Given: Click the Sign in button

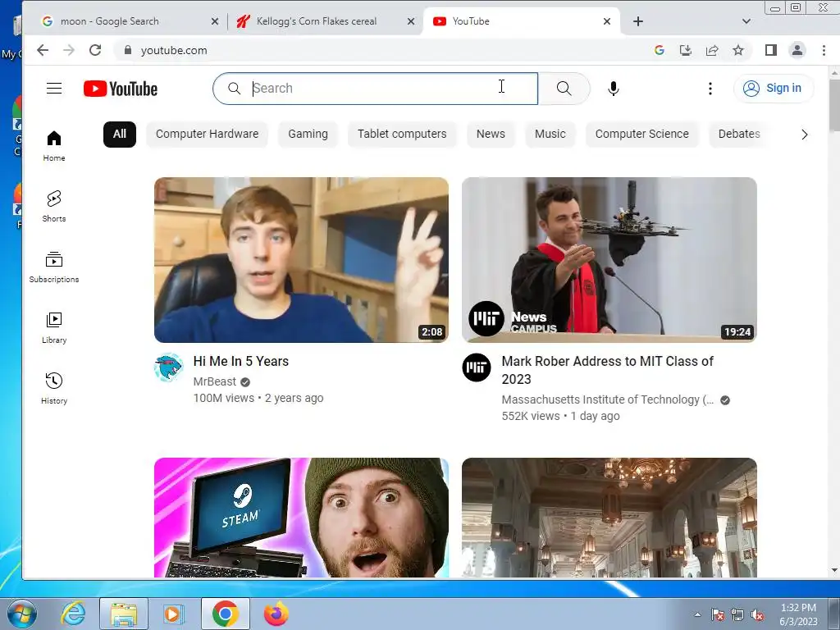Looking at the screenshot, I should pyautogui.click(x=773, y=89).
